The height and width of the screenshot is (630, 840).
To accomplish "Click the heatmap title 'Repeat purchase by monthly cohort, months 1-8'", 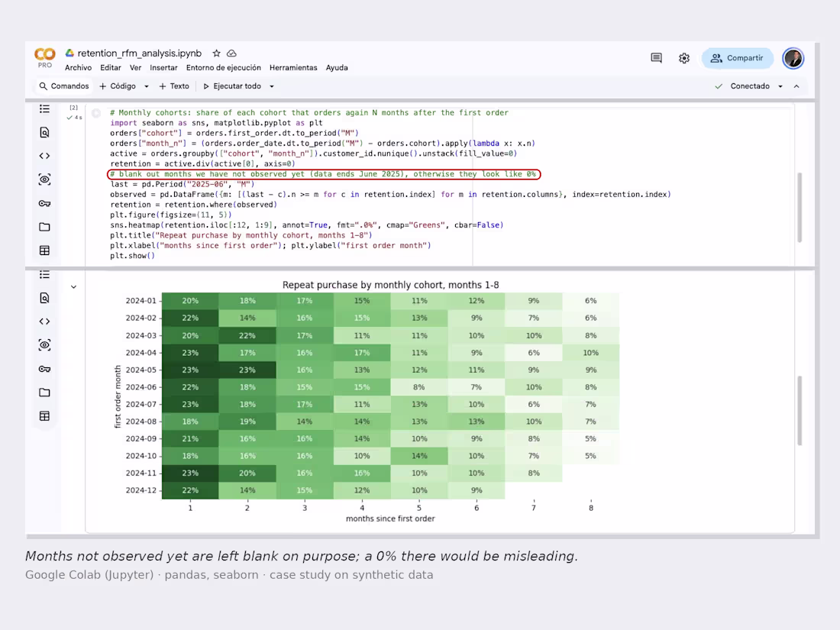I will (390, 285).
